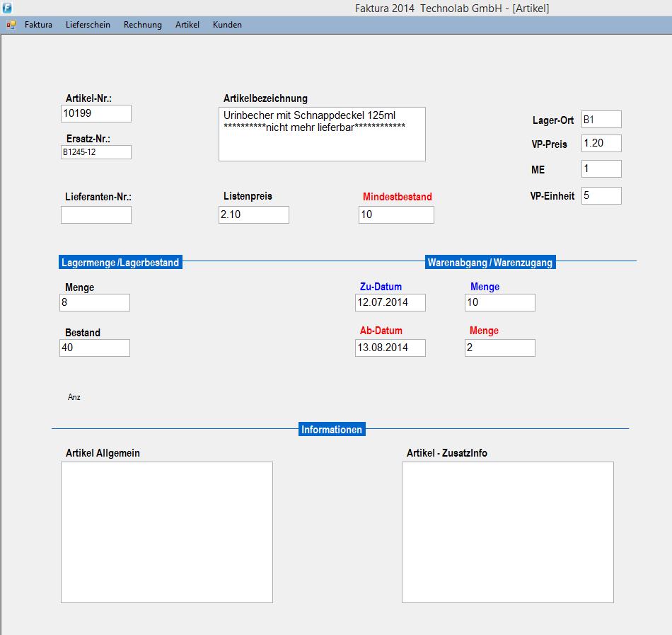Viewport: 672px width, 635px height.
Task: Click the Lager-Ort field showing B1
Action: [601, 120]
